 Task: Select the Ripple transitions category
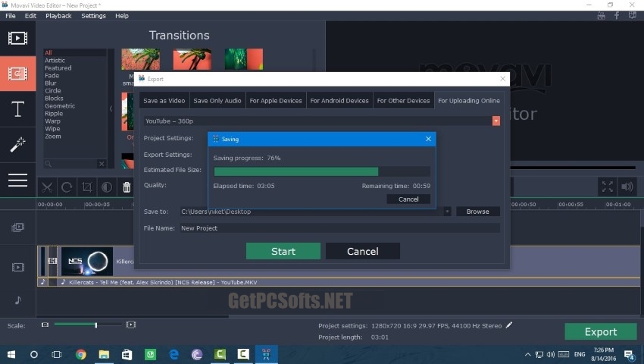point(54,114)
